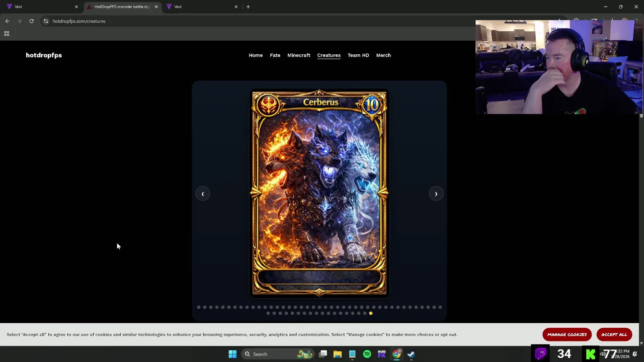Open Steam from the taskbar
Screen dimensions: 644x362
coord(411,354)
